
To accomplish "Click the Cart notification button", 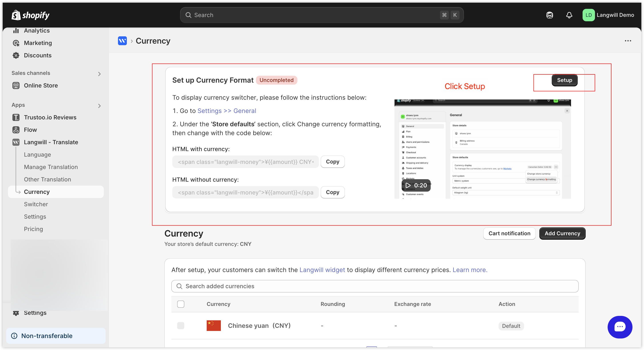I will 509,233.
